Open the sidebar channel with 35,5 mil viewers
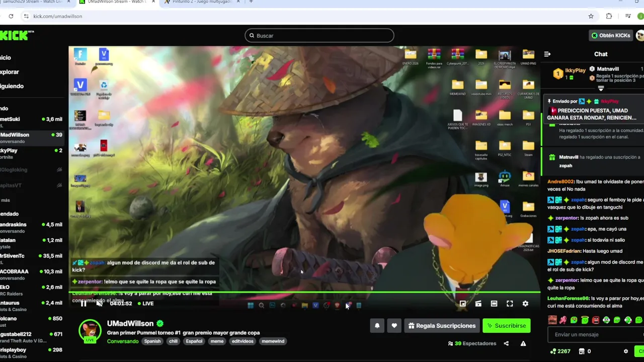 (31, 259)
